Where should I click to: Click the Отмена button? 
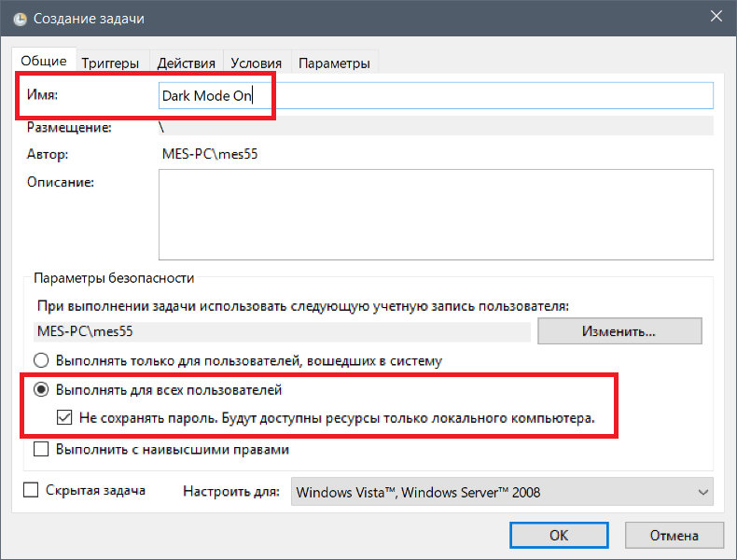coord(674,535)
